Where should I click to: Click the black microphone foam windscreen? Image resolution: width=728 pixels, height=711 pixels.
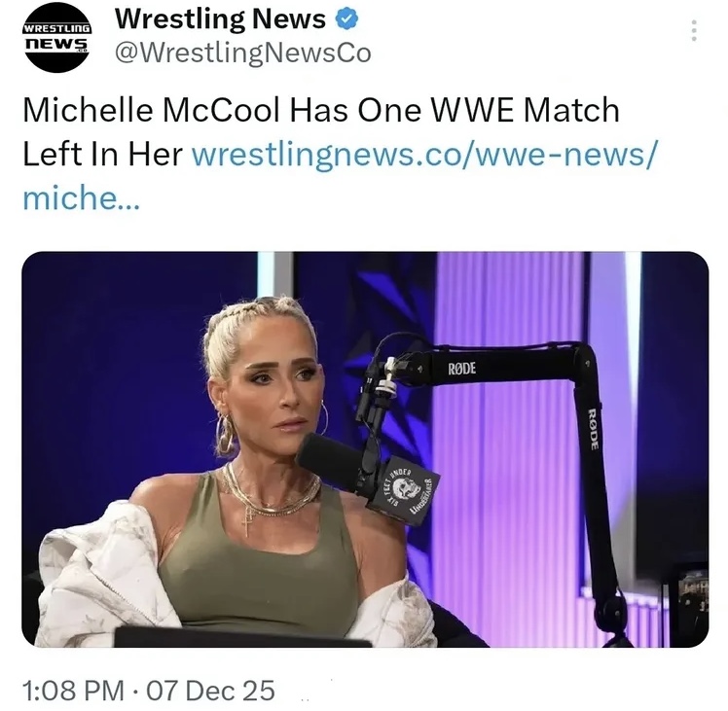coord(328,460)
